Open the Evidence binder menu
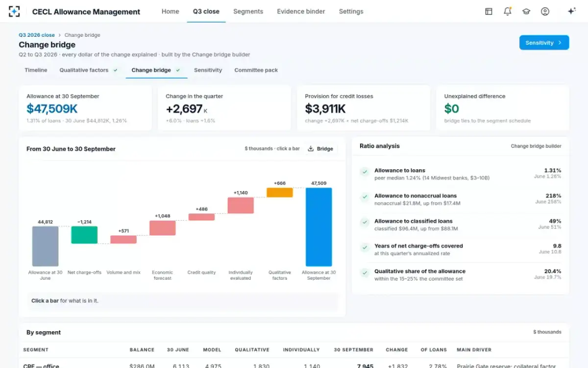The width and height of the screenshot is (588, 368). pos(301,11)
